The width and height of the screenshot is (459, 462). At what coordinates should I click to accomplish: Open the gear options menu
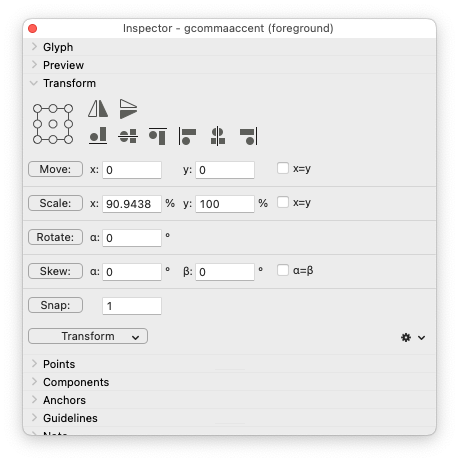413,338
